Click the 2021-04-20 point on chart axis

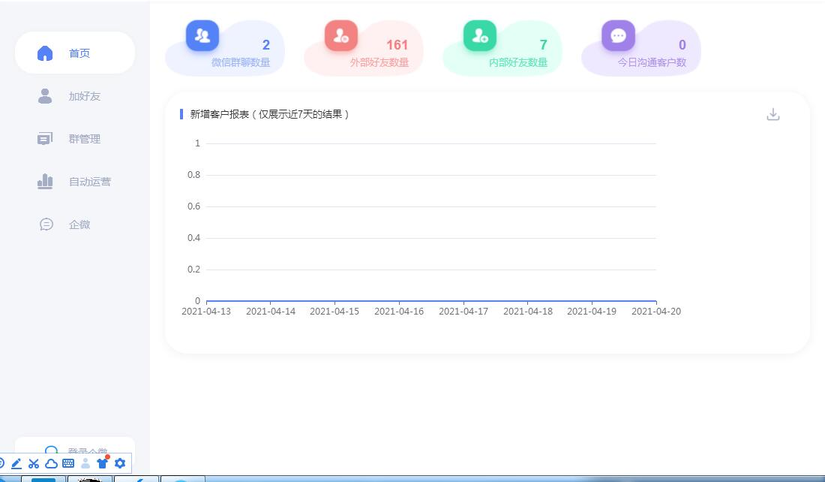click(656, 301)
